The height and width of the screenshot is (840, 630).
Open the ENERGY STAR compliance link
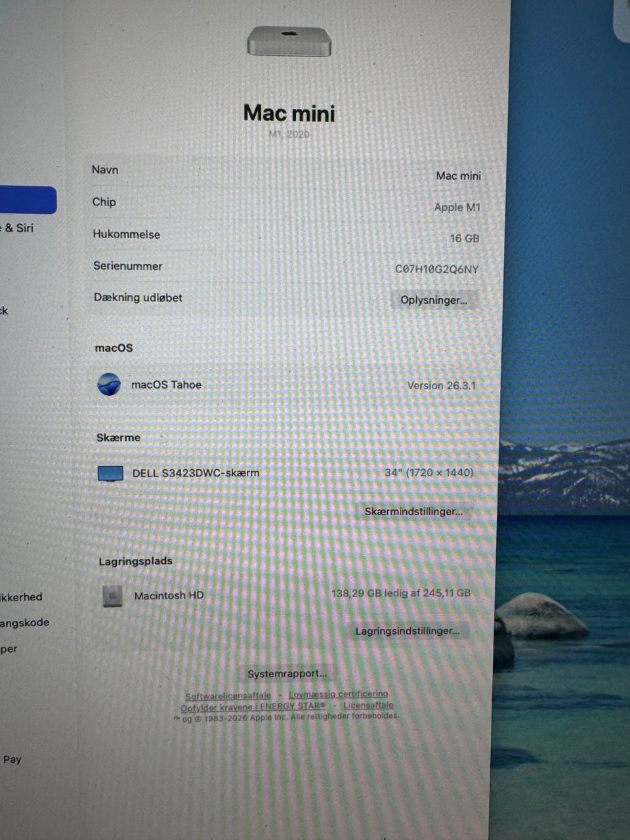(253, 707)
